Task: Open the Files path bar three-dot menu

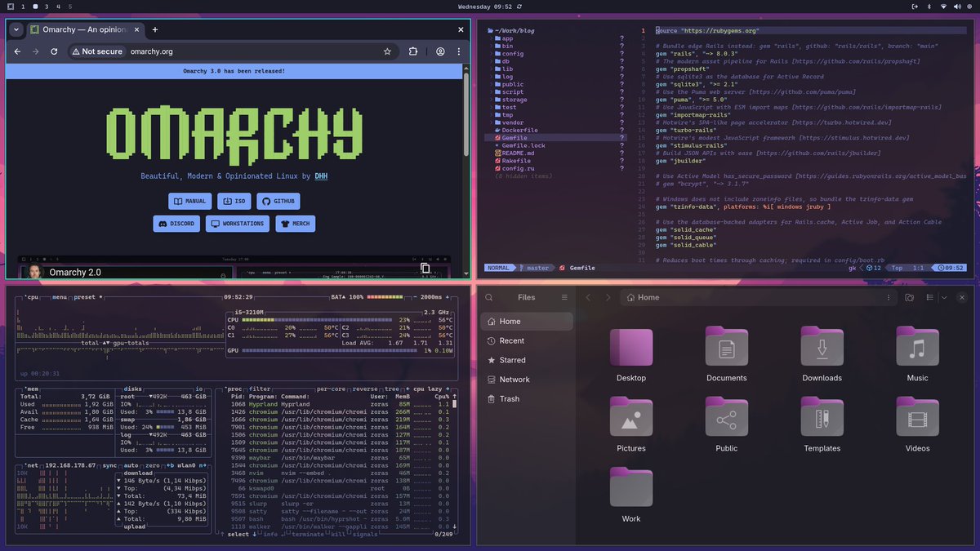Action: point(888,297)
